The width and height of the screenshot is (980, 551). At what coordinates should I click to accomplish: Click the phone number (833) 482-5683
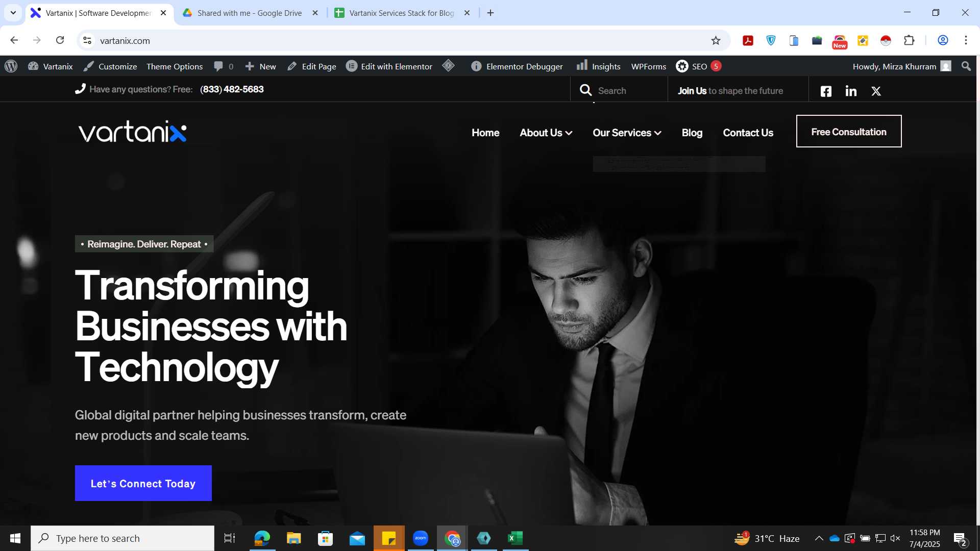[232, 89]
